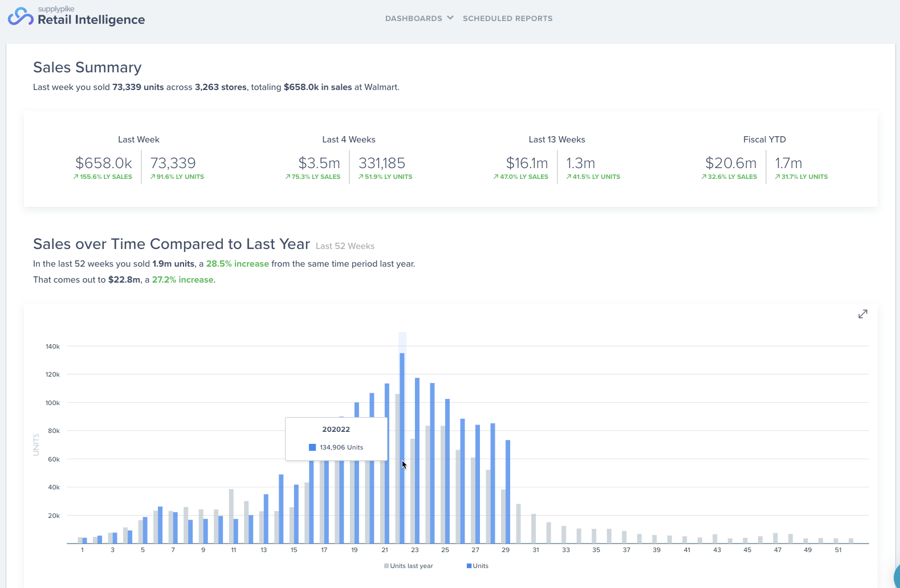Click the '1.7m' fiscal YTD units value
Image resolution: width=900 pixels, height=588 pixels.
[x=788, y=163]
